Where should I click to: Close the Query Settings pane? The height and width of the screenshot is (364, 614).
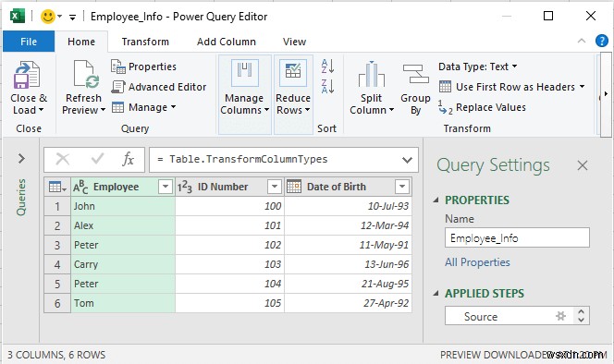[583, 165]
